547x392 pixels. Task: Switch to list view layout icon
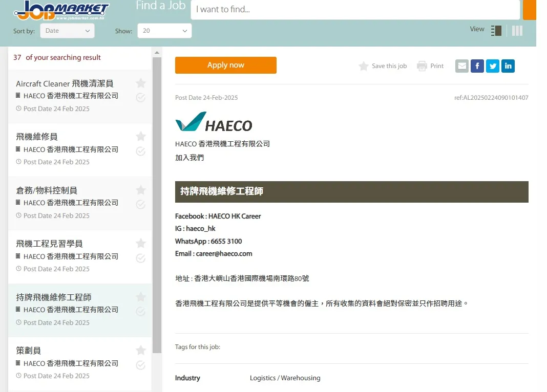coord(496,31)
